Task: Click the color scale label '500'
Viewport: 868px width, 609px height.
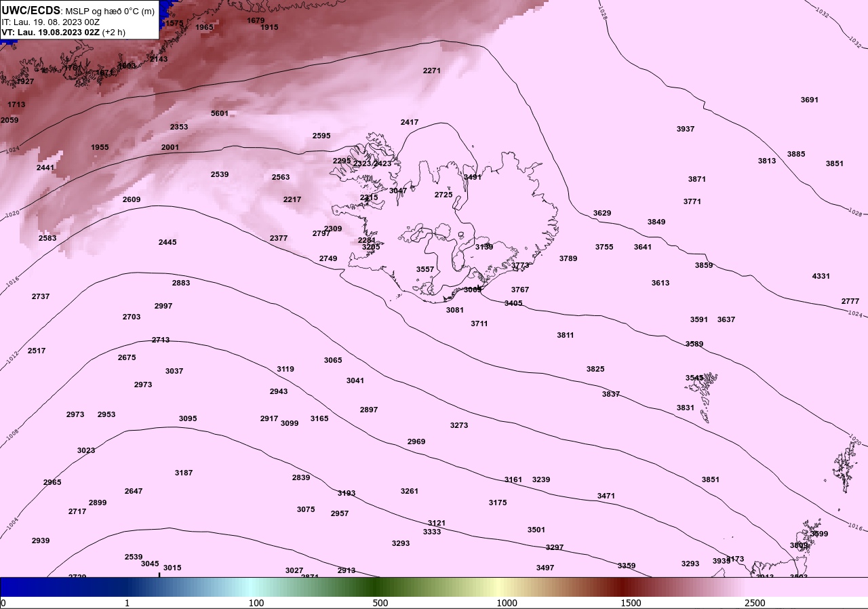Action: 380,603
